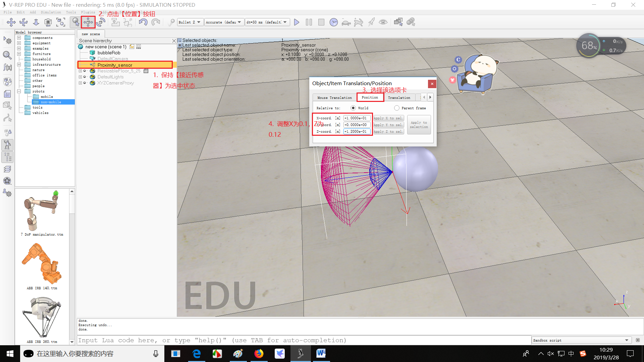Click Apply X to sel. button
Viewport: 644px width, 362px height.
click(388, 118)
